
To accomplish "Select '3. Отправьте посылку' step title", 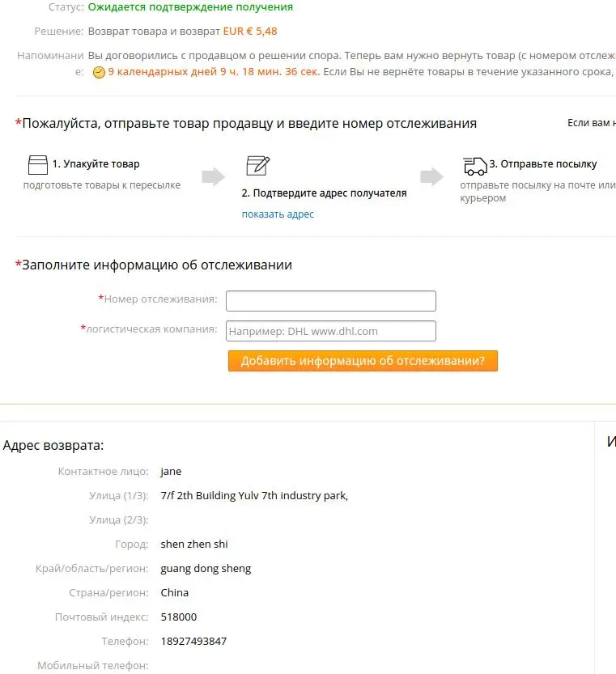I will point(543,163).
